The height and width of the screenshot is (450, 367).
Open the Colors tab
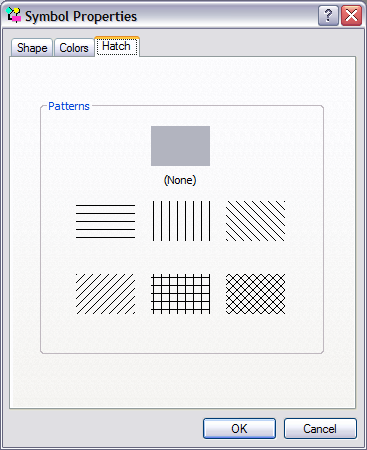pos(74,48)
